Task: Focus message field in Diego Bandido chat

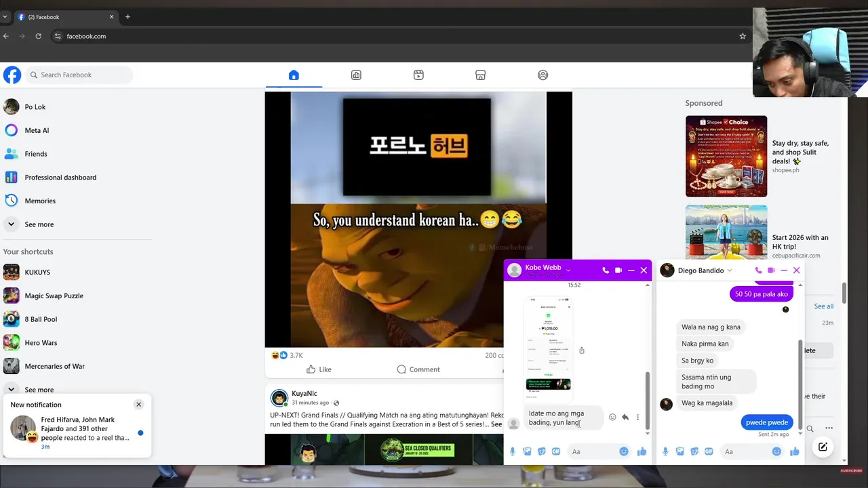Action: 745,451
